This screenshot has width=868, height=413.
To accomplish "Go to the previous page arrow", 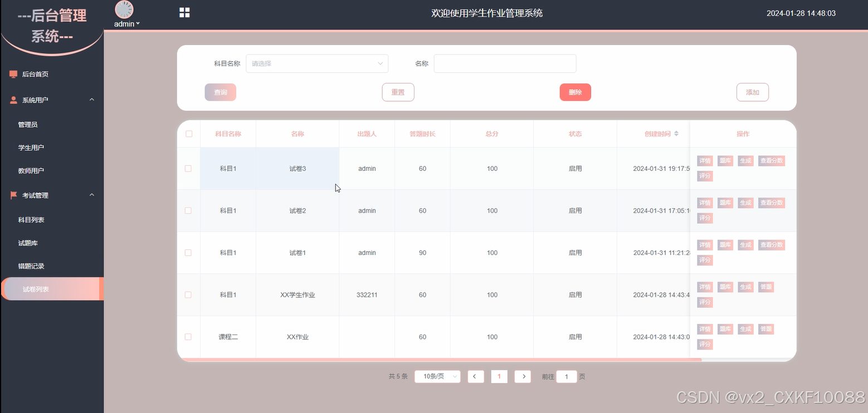I will tap(475, 377).
